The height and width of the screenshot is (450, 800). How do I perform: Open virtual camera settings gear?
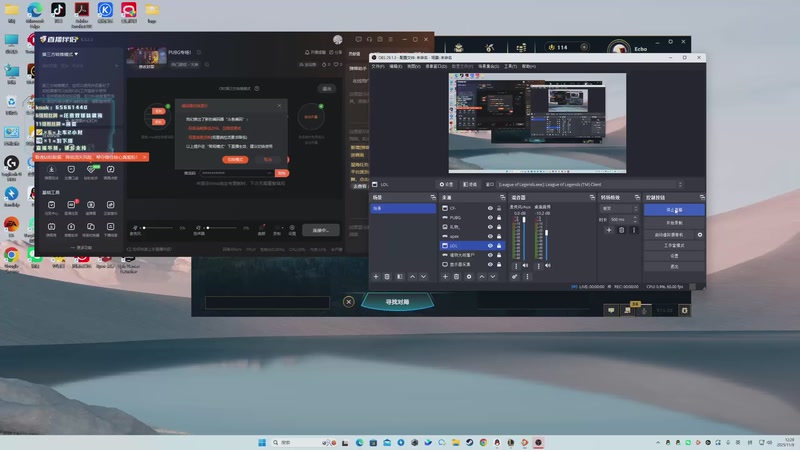click(x=699, y=235)
